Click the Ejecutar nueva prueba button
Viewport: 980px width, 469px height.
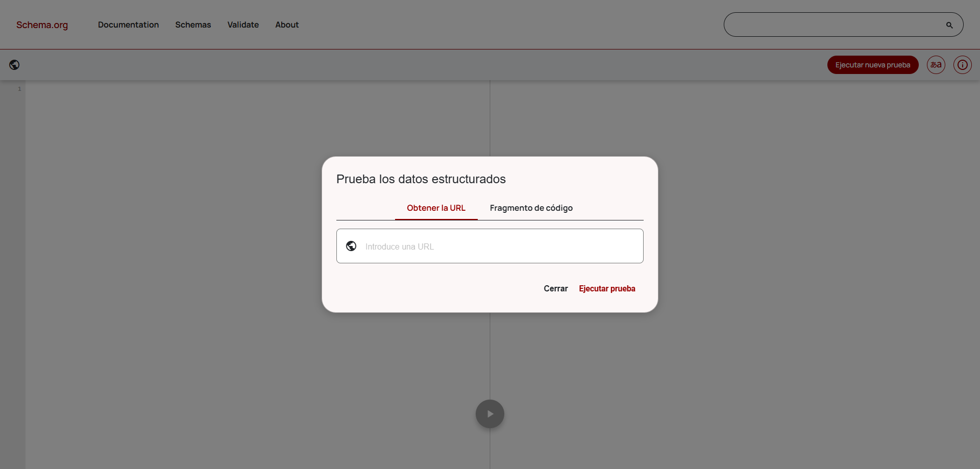(873, 65)
